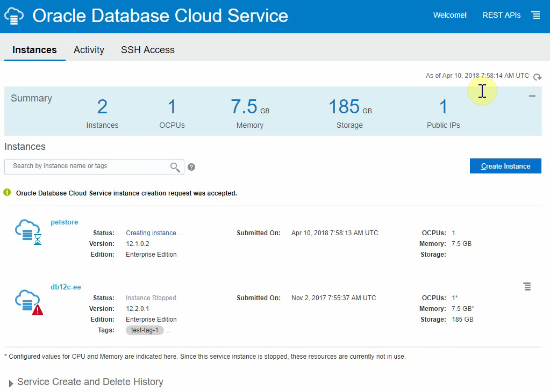Screen dimensions: 550x392
Task: Click the Summary heading
Action: pyautogui.click(x=31, y=98)
